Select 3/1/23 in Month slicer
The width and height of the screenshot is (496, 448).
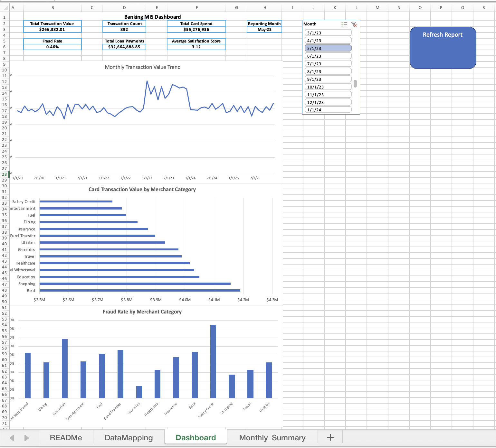[x=328, y=33]
